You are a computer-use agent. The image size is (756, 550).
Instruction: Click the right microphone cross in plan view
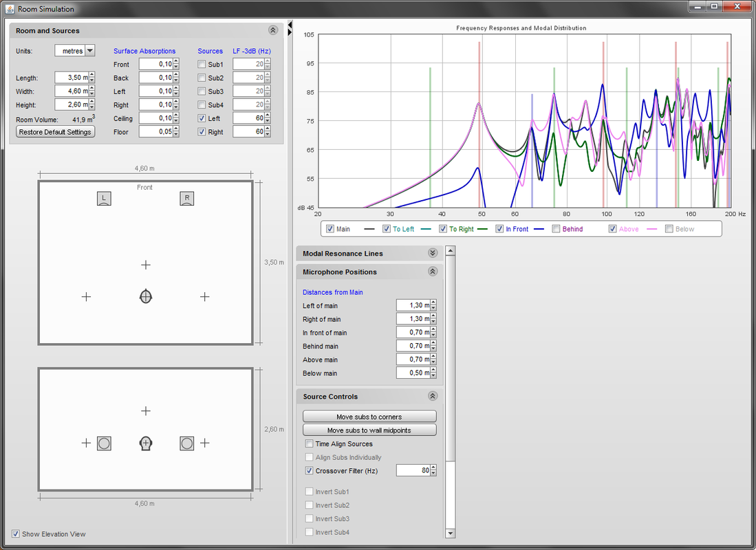[205, 296]
